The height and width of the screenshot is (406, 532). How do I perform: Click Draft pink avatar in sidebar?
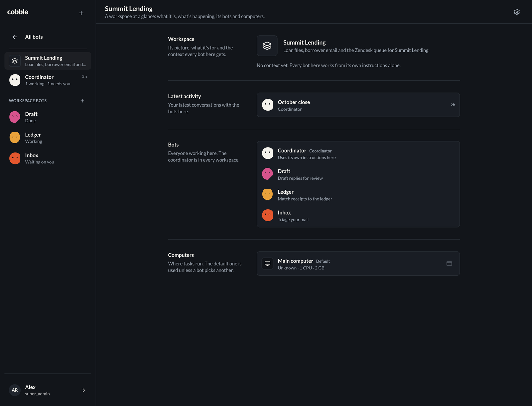click(15, 117)
